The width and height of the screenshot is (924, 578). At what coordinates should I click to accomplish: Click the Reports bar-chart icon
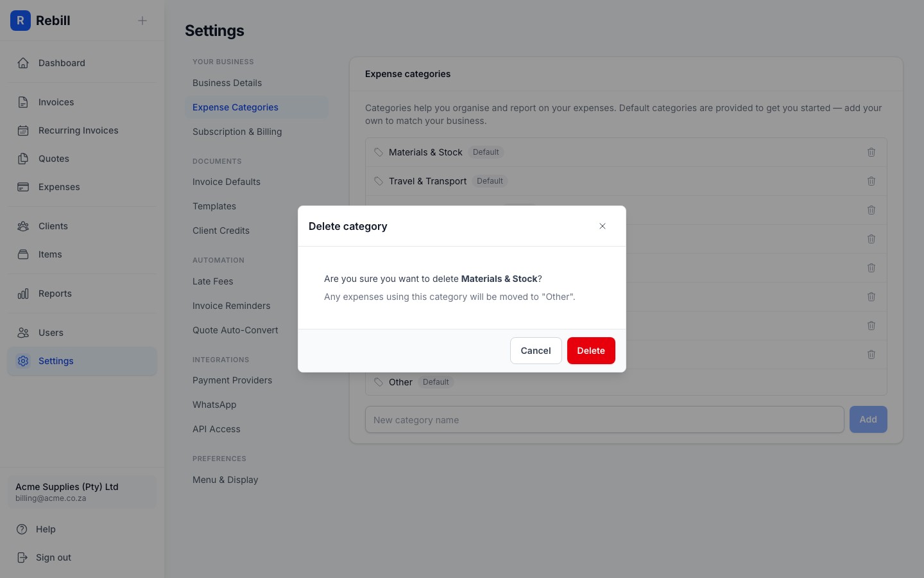click(23, 293)
